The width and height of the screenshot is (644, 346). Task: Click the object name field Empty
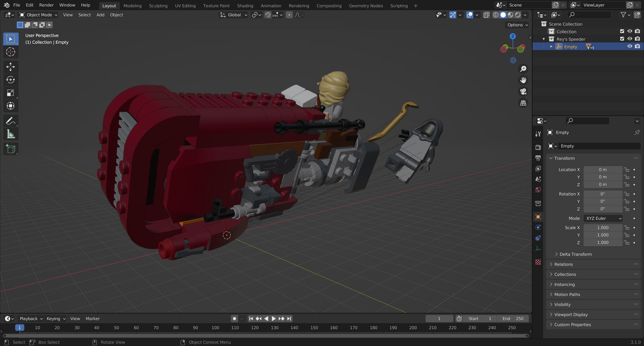click(x=599, y=146)
